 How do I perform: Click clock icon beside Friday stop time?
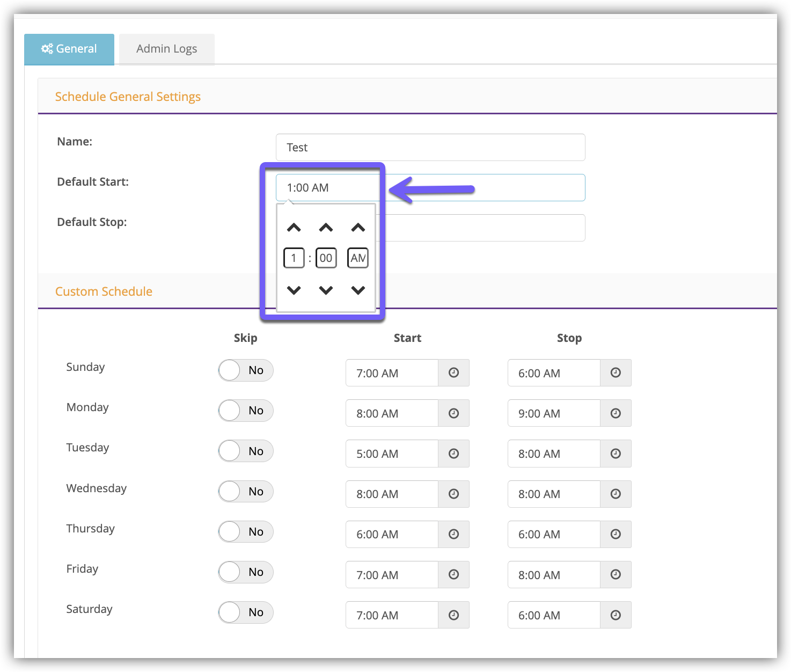(616, 574)
